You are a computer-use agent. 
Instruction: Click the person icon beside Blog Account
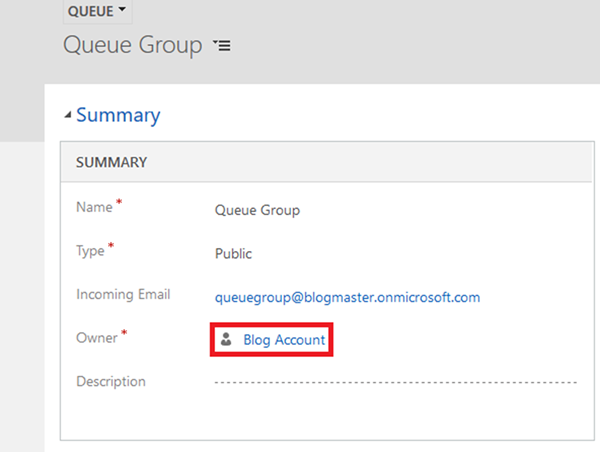(226, 340)
